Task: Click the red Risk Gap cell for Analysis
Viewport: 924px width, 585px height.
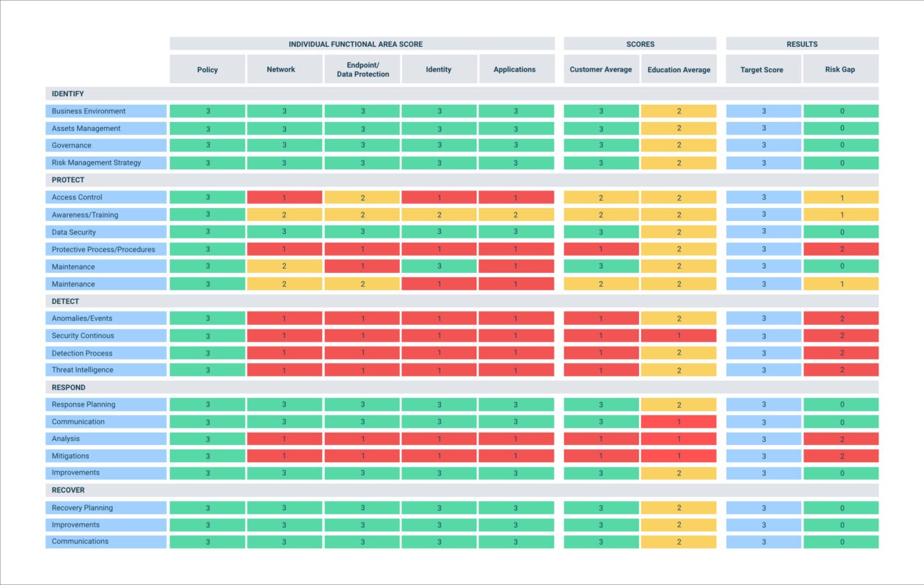Action: click(x=841, y=438)
